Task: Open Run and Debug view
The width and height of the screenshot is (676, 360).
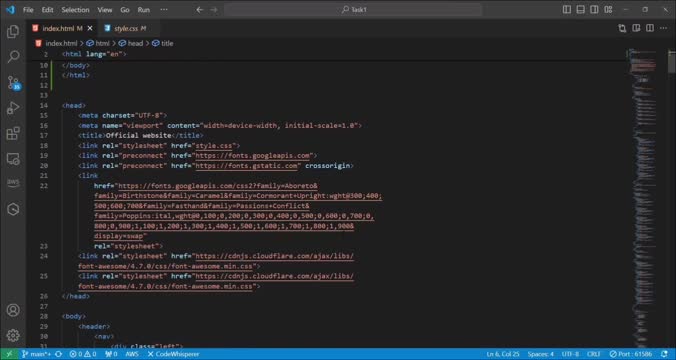Action: 13,107
